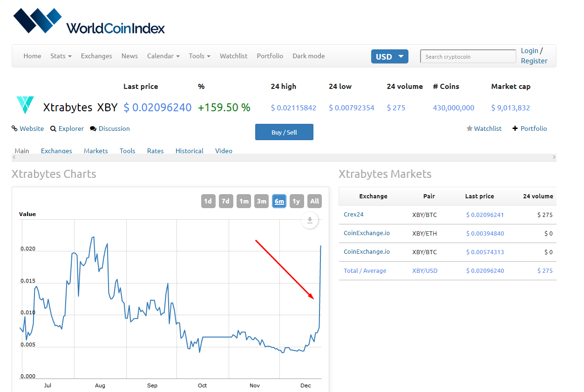Sort by the Pair column header
The width and height of the screenshot is (584, 392).
click(x=429, y=196)
